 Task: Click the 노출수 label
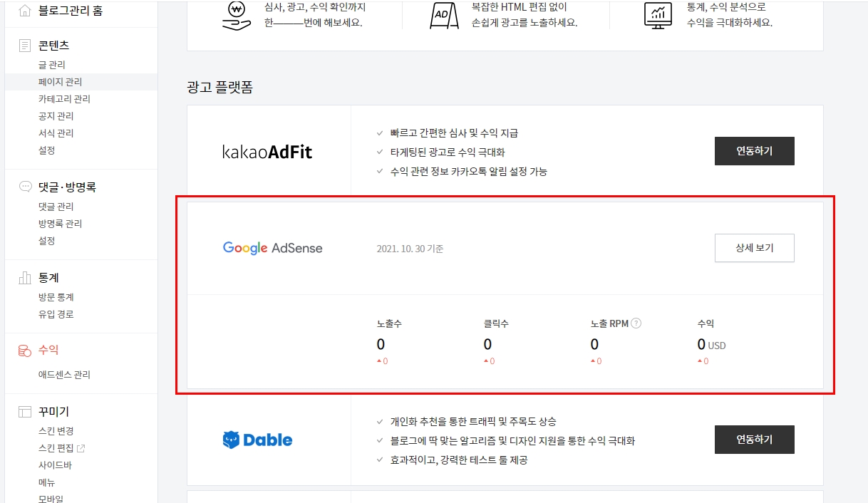click(389, 323)
